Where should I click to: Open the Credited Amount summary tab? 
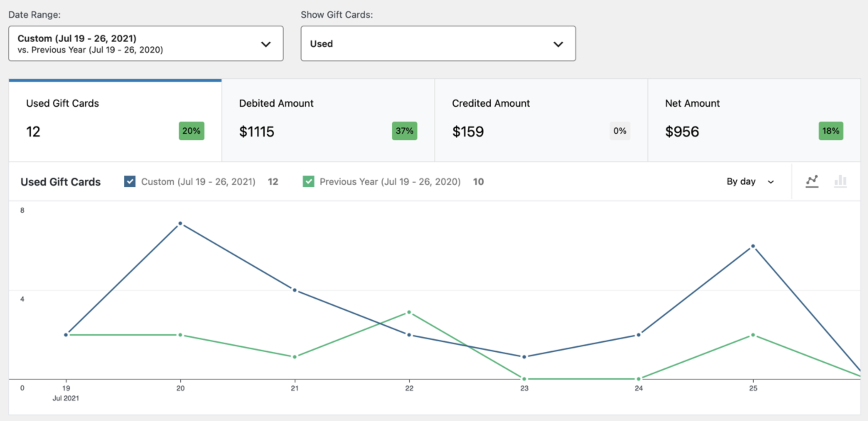(x=541, y=121)
